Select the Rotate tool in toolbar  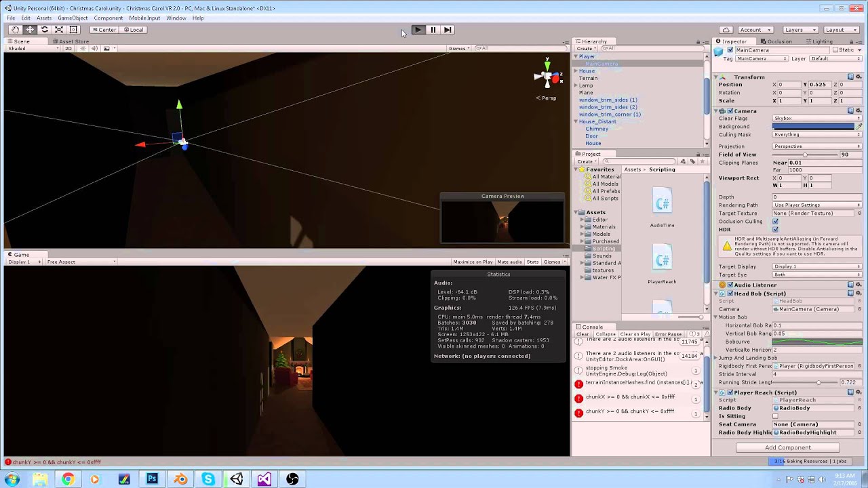click(x=45, y=30)
